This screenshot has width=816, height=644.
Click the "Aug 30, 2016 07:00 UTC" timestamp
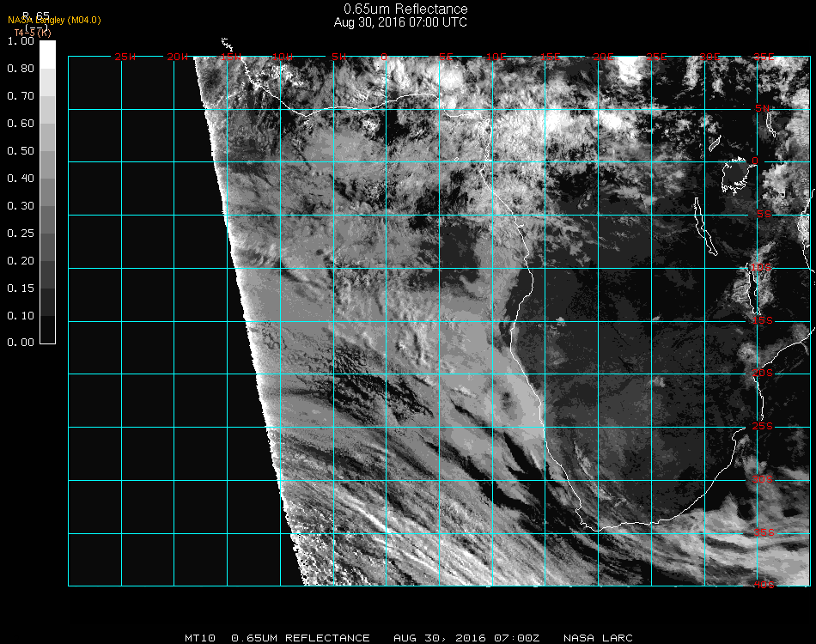pos(400,22)
